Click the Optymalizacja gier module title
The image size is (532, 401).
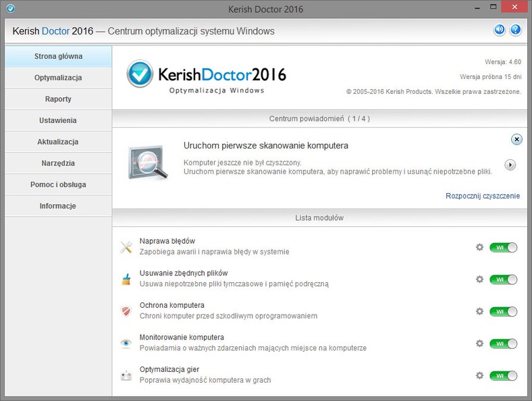(x=169, y=369)
